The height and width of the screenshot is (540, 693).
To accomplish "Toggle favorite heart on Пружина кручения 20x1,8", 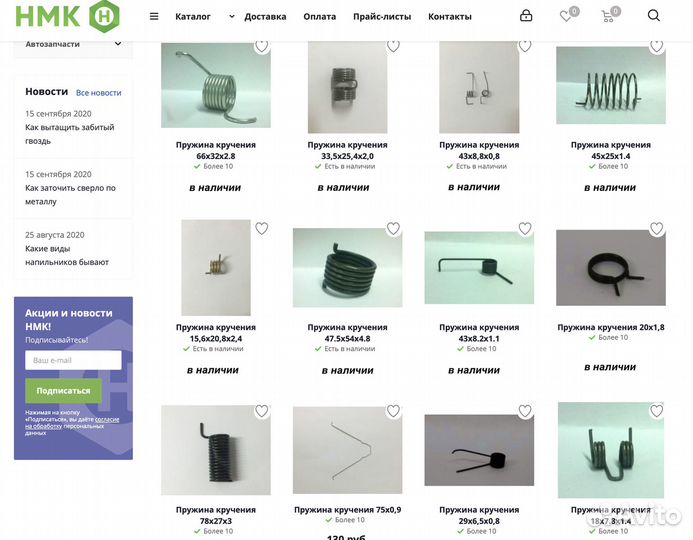I will click(x=656, y=228).
